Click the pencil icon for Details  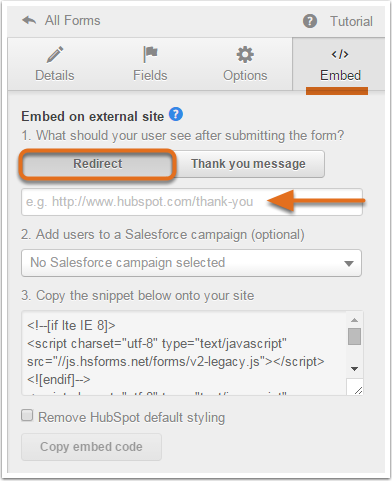click(55, 55)
